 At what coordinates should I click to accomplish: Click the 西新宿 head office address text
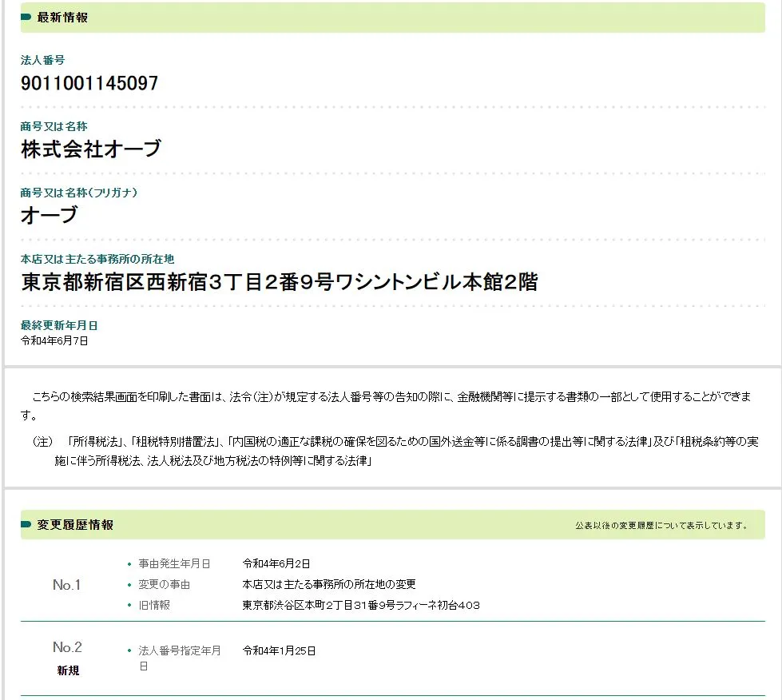[x=279, y=281]
